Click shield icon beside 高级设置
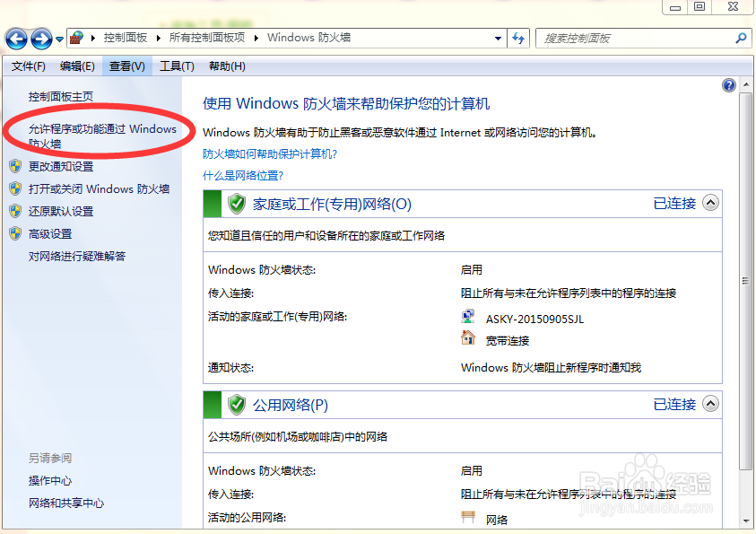756x534 pixels. [x=15, y=233]
